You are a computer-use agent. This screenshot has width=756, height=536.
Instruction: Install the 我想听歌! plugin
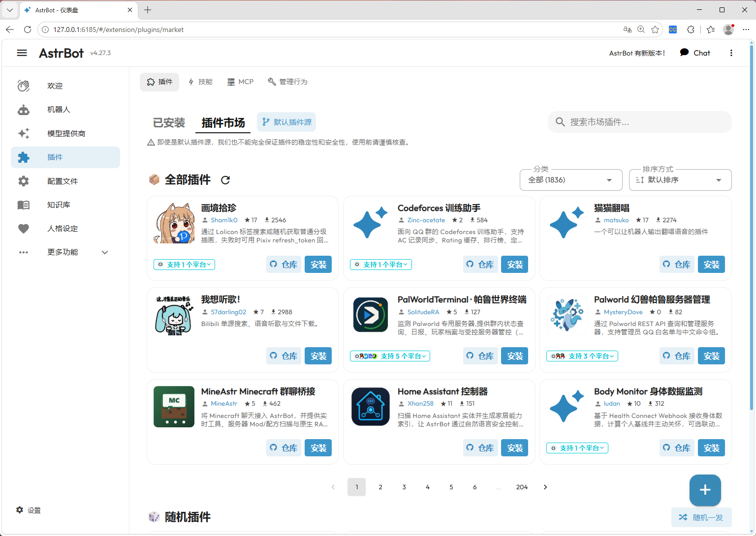click(x=318, y=356)
